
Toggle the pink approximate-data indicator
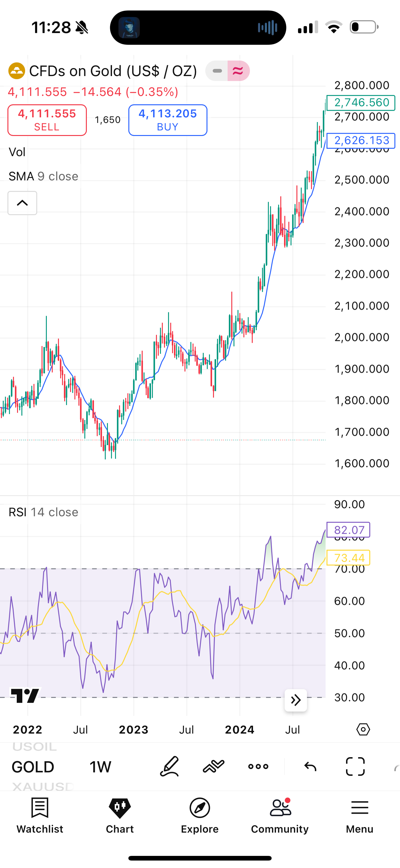point(238,71)
